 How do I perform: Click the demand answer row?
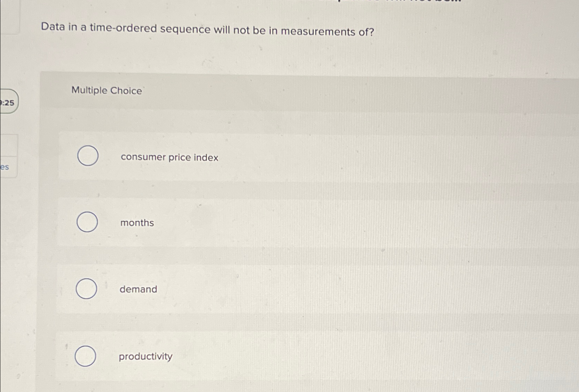[313, 289]
